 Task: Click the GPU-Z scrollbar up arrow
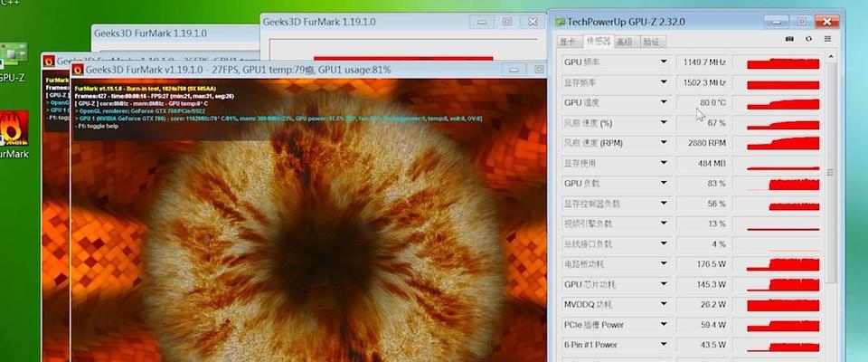830,56
